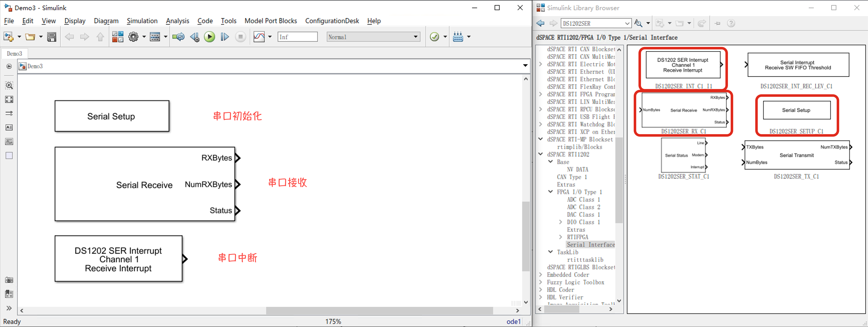
Task: Select the Serial Transmit block in library
Action: click(797, 155)
